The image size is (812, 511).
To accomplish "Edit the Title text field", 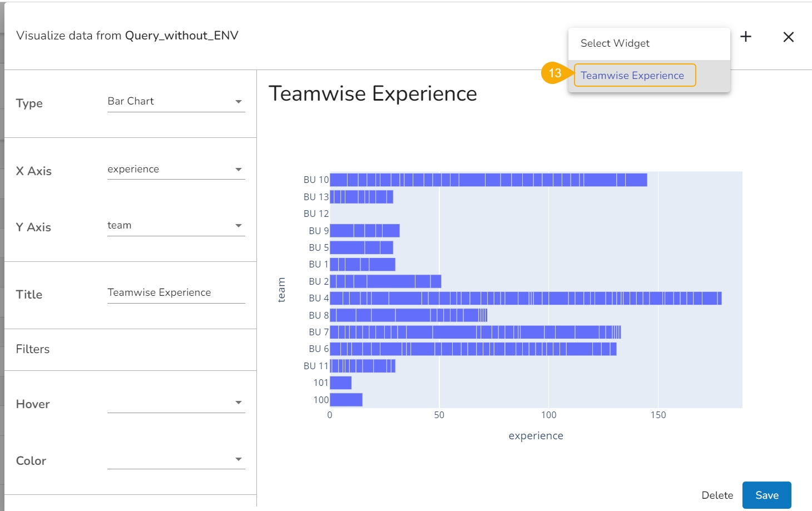I will tap(176, 293).
